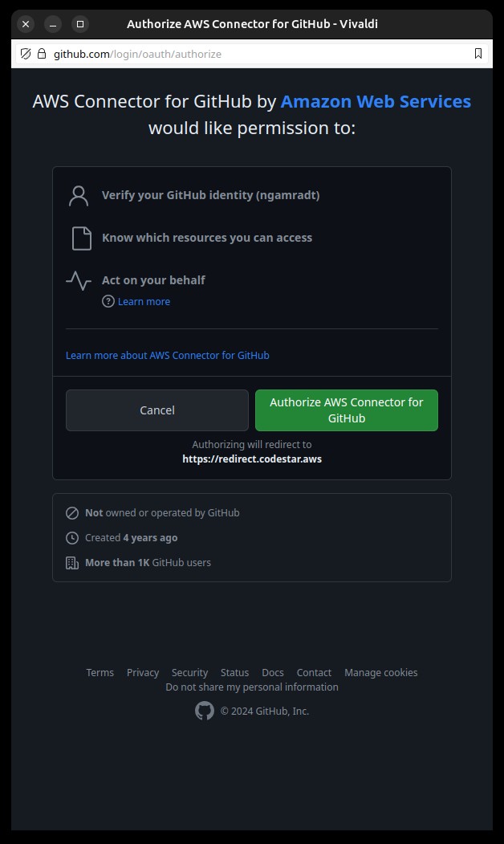This screenshot has width=504, height=844.
Task: Bookmark this page with bookmark icon
Action: coord(478,54)
